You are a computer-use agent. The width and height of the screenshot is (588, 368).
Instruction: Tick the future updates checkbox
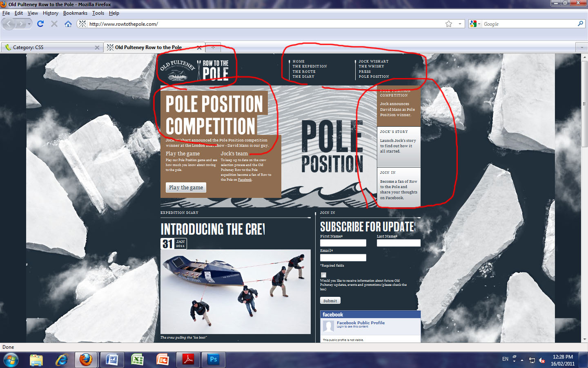pyautogui.click(x=323, y=275)
